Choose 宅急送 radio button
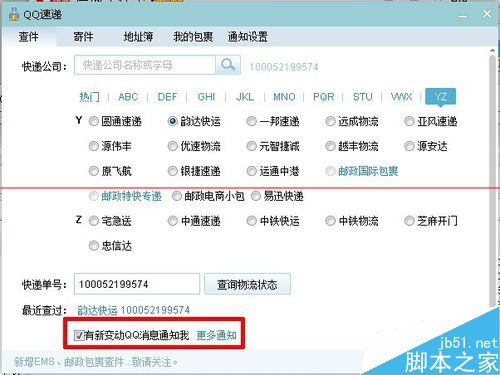Screen dimensions: 500x375 (x=94, y=221)
